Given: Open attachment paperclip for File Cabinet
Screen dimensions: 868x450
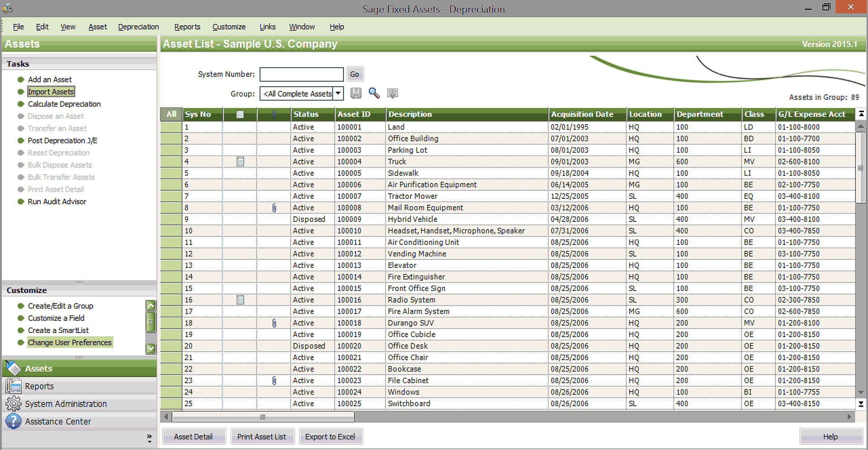Looking at the screenshot, I should (x=274, y=381).
